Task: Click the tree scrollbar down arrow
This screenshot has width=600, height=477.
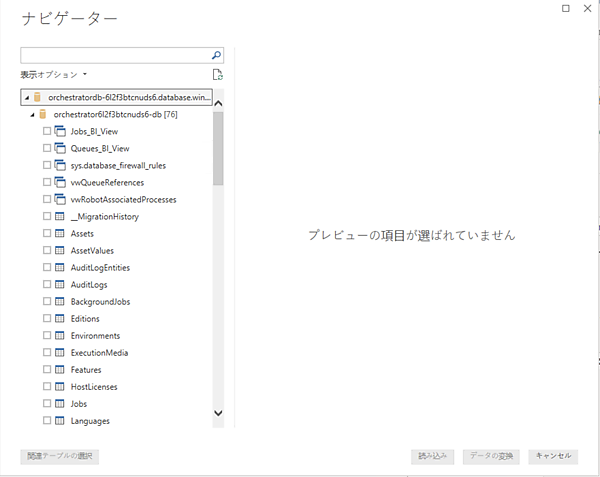Action: (x=218, y=412)
